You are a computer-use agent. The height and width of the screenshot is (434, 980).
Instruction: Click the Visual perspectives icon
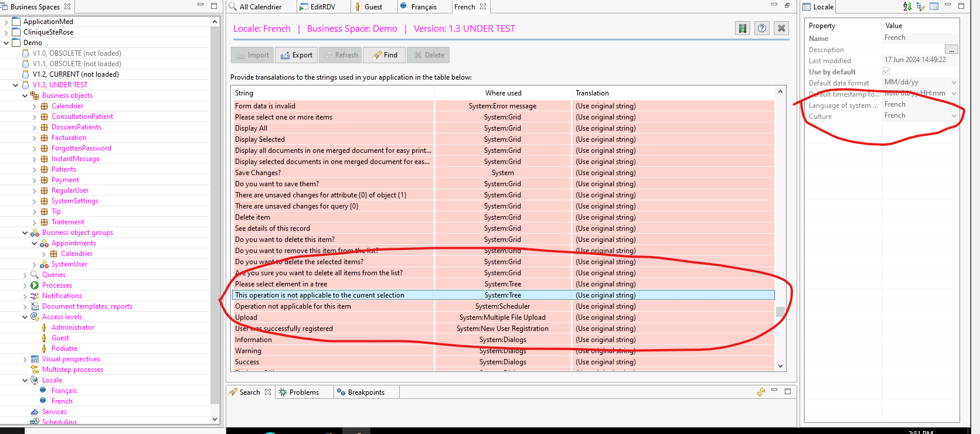tap(35, 359)
